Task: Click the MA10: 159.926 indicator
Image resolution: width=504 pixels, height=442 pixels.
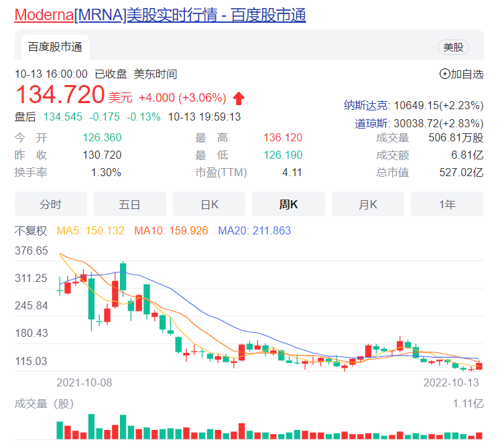Action: coord(171,230)
